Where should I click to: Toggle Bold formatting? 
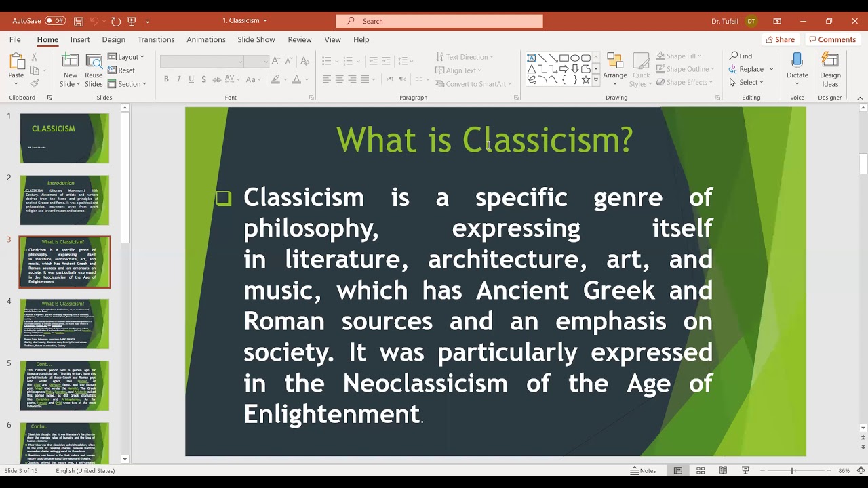click(166, 79)
